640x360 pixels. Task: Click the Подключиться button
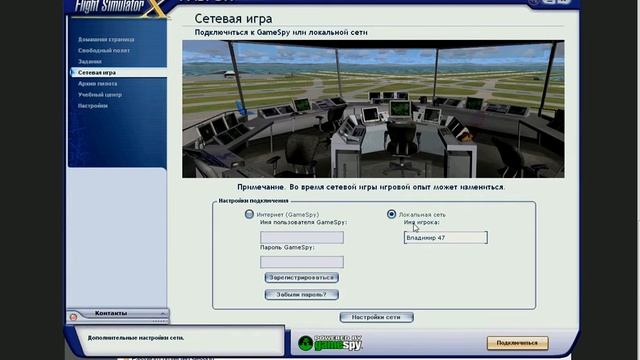[517, 343]
